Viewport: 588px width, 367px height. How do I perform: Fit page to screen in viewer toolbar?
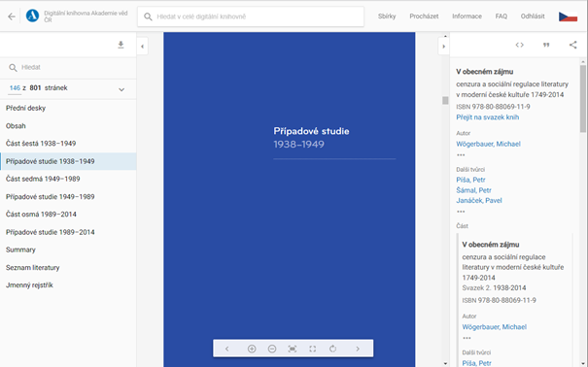(x=293, y=349)
